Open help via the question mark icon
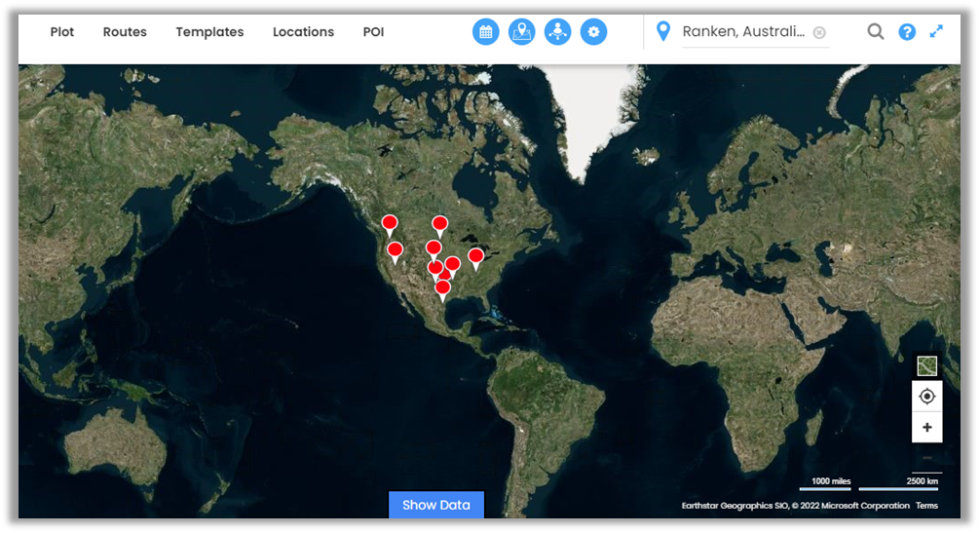This screenshot has height=533, width=980. click(x=907, y=32)
